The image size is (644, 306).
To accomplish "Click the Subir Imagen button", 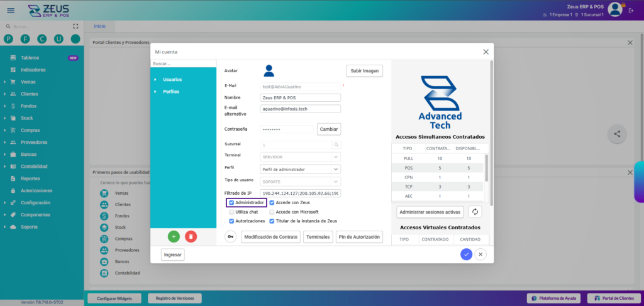I will (364, 71).
